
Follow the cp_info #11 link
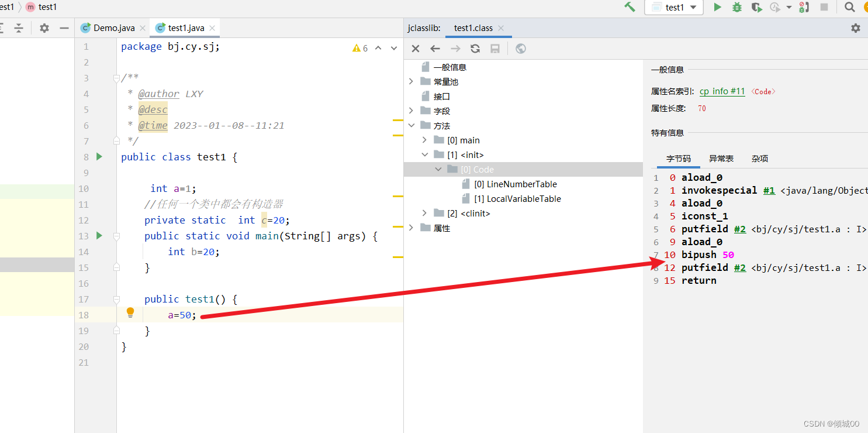coord(722,91)
